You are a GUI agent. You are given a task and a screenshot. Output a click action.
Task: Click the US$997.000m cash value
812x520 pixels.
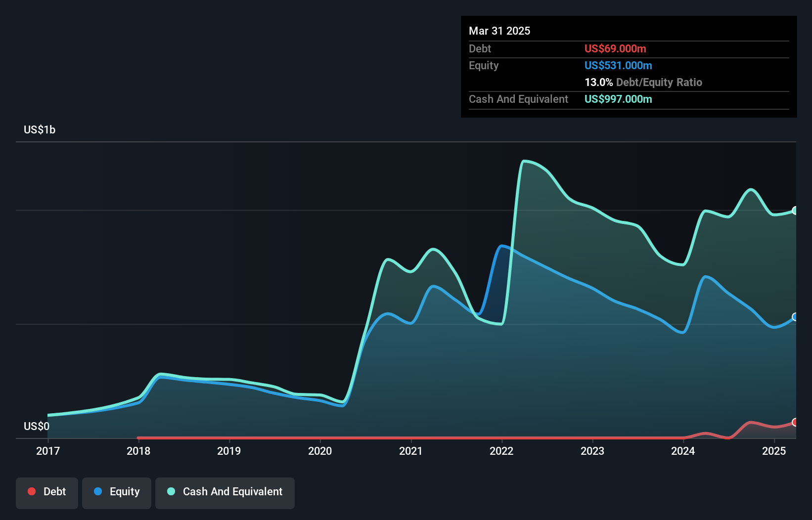[x=618, y=99]
